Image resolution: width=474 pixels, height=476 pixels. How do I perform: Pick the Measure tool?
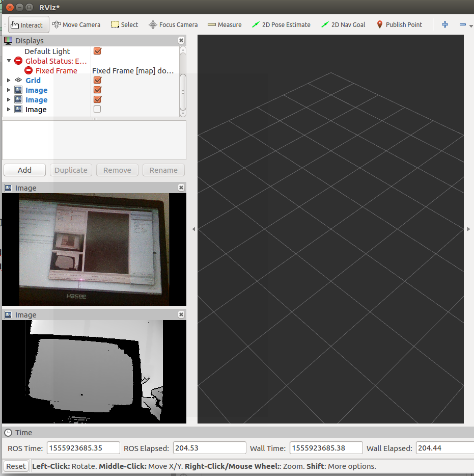pyautogui.click(x=225, y=25)
